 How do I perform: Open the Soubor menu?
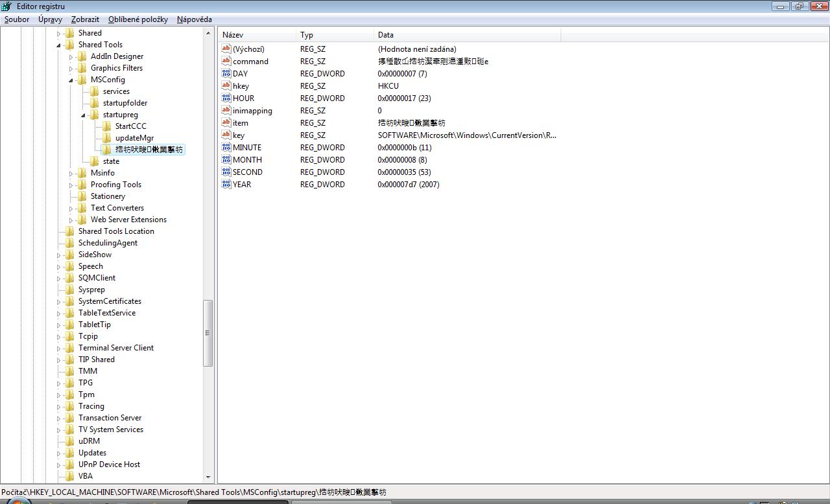tap(17, 19)
